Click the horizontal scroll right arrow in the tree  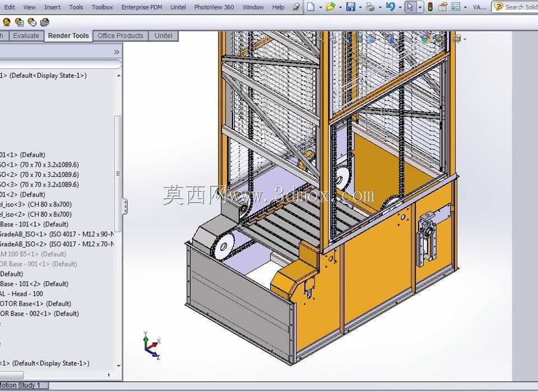[109, 375]
